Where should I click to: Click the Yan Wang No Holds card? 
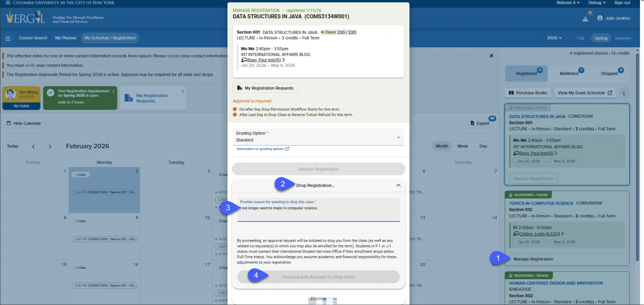[21, 98]
